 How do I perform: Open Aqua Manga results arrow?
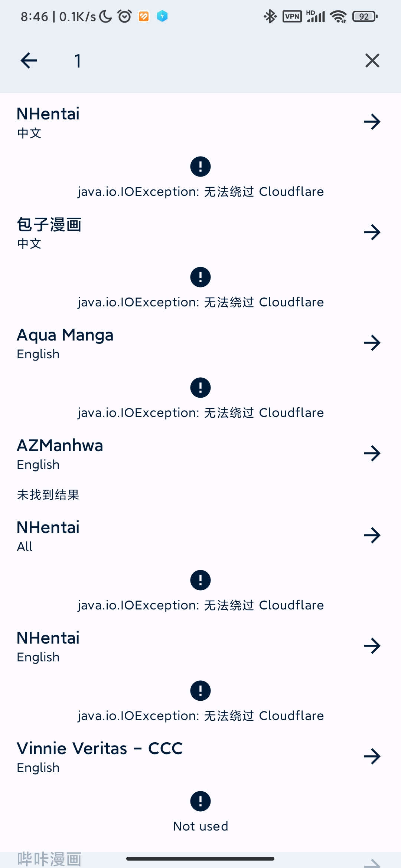pos(372,343)
